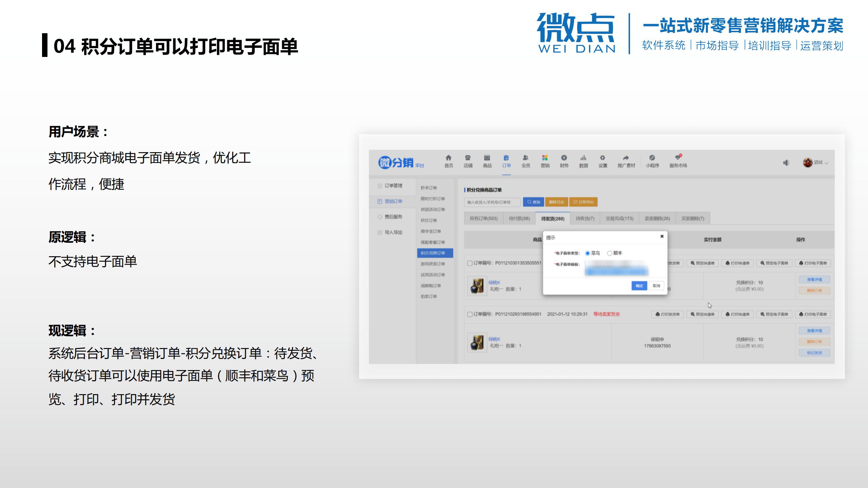Viewport: 868px width, 488px height.
Task: Select 拍卖订单 in the submenu
Action: point(429,297)
